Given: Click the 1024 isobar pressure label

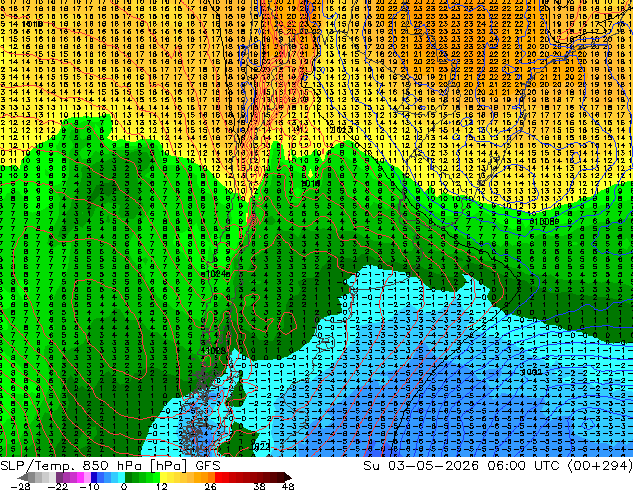Looking at the screenshot, I should (216, 274).
